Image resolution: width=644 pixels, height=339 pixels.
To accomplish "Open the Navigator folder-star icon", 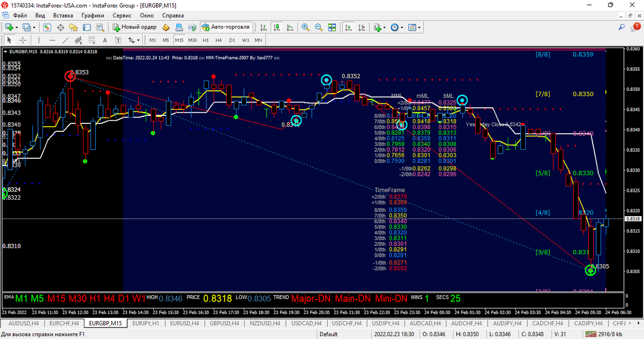I will click(x=73, y=27).
